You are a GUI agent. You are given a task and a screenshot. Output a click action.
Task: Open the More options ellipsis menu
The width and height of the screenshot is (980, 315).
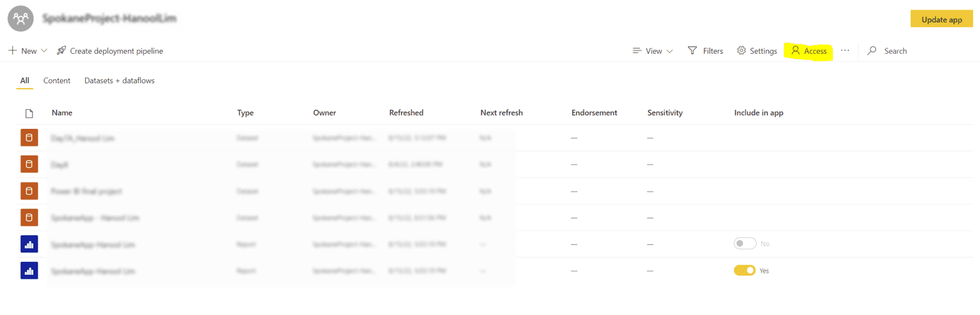tap(844, 50)
